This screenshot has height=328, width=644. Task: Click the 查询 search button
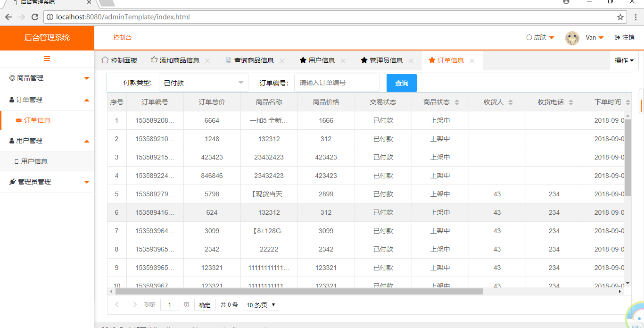point(402,83)
